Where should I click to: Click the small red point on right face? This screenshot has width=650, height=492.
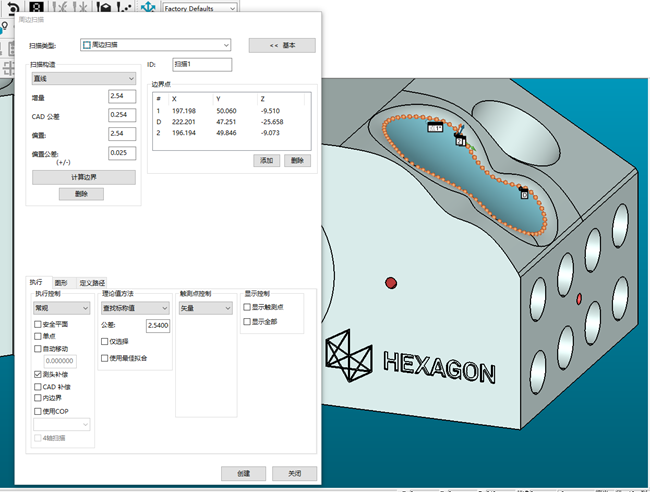580,294
